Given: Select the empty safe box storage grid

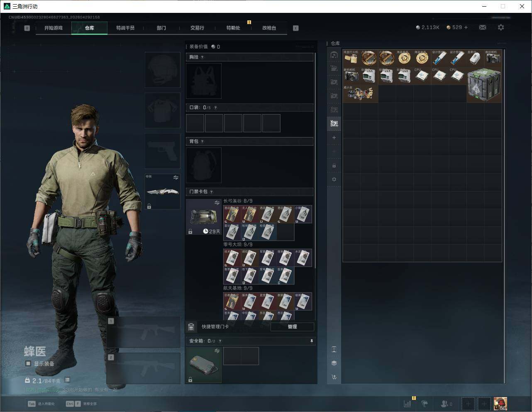Looking at the screenshot, I should click(x=241, y=356).
